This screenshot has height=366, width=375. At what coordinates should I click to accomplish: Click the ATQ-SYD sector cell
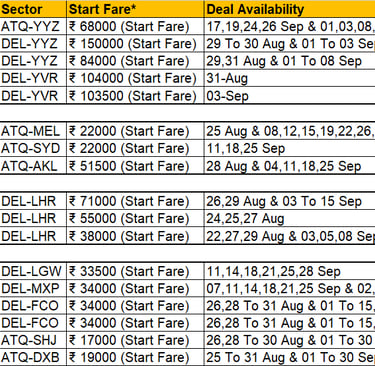[x=33, y=148]
